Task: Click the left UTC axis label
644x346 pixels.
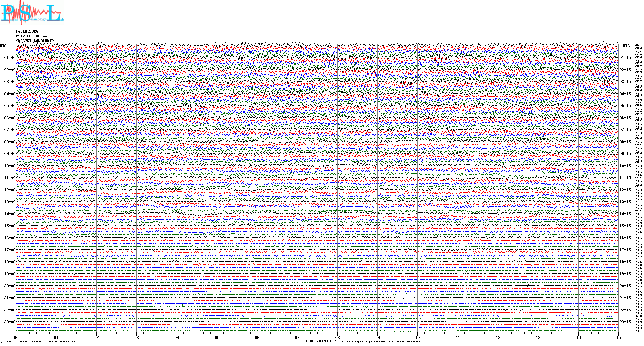Action: pos(3,46)
